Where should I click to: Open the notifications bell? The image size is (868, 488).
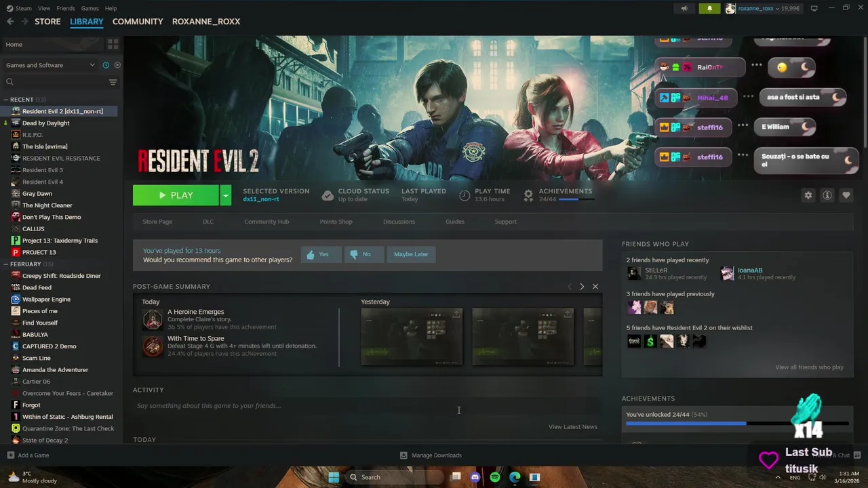coord(709,8)
